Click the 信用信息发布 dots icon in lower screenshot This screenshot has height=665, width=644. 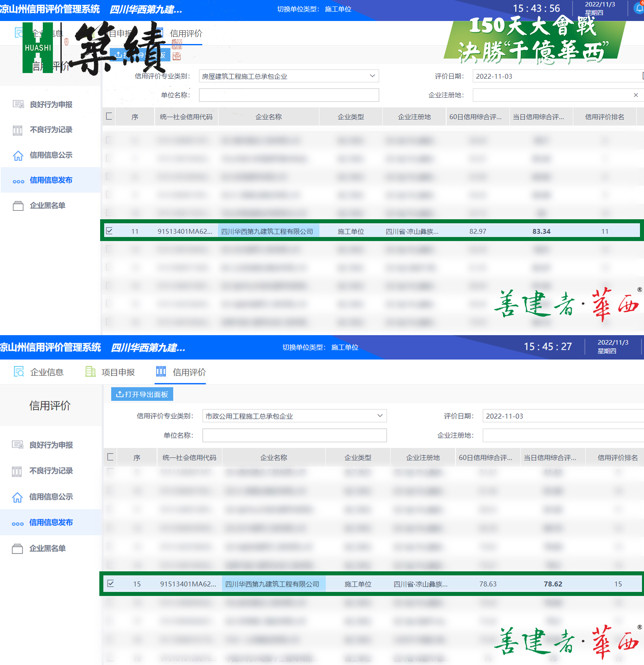(x=17, y=524)
